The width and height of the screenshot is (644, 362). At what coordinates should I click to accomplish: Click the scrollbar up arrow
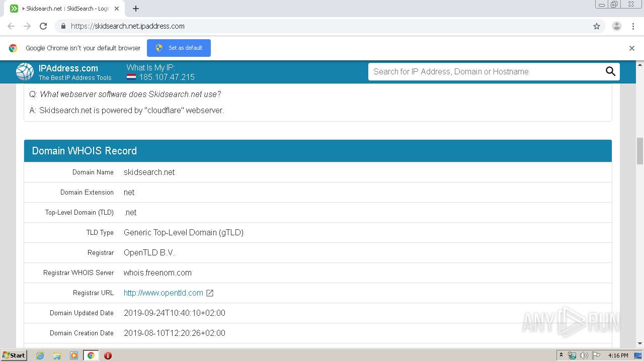[640, 65]
